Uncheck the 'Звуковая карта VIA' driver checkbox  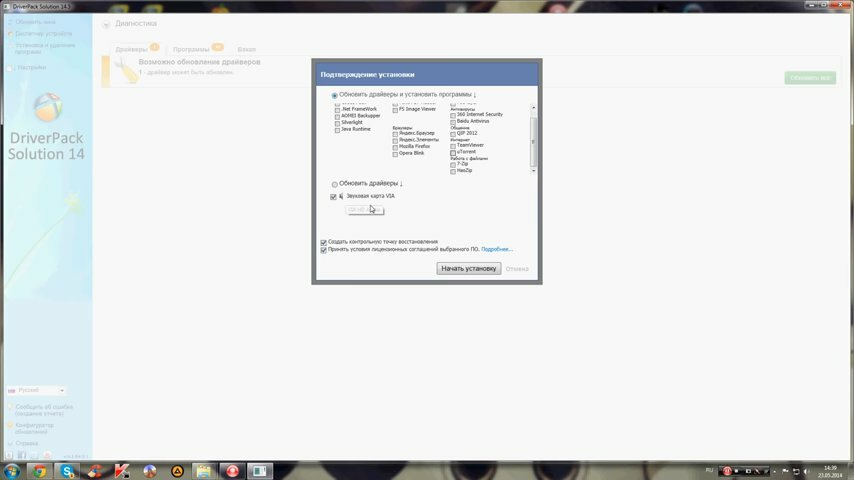click(333, 197)
